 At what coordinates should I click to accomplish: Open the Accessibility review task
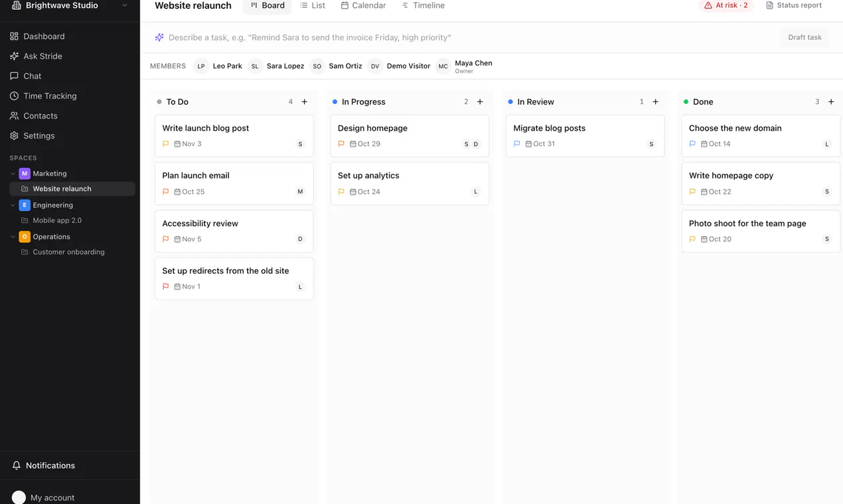point(234,231)
